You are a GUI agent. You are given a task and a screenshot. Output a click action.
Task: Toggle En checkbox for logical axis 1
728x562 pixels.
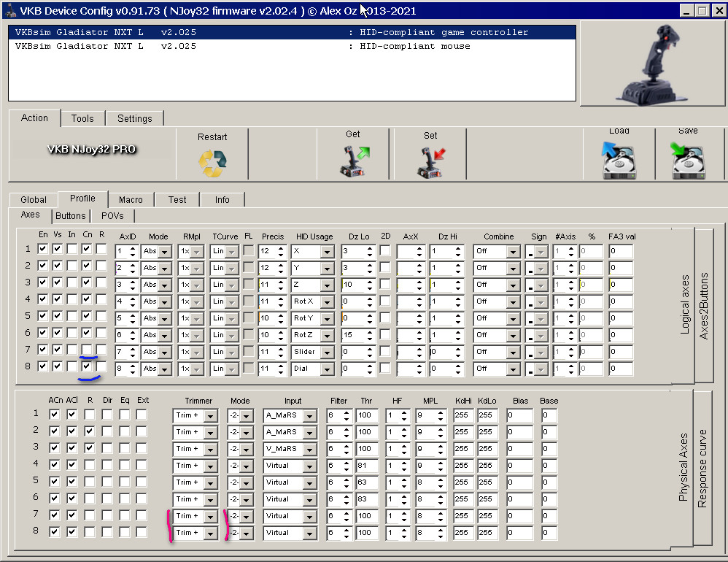(x=43, y=249)
